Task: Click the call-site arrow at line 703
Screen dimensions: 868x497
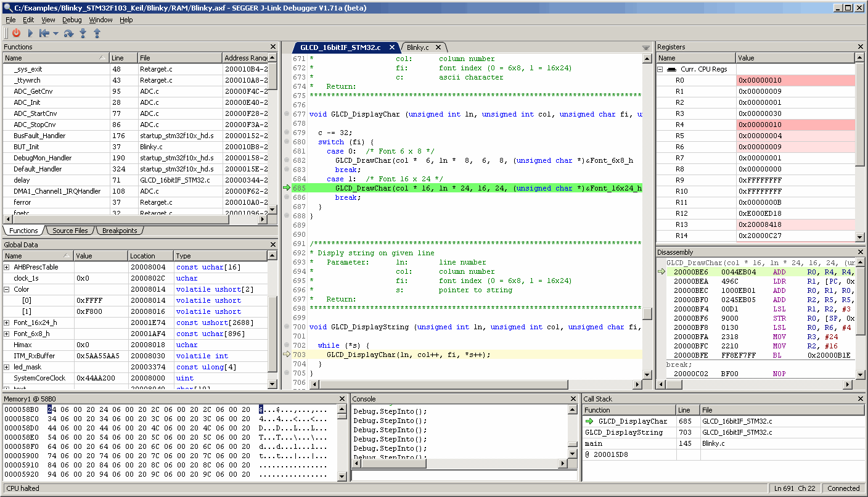Action: click(x=287, y=355)
